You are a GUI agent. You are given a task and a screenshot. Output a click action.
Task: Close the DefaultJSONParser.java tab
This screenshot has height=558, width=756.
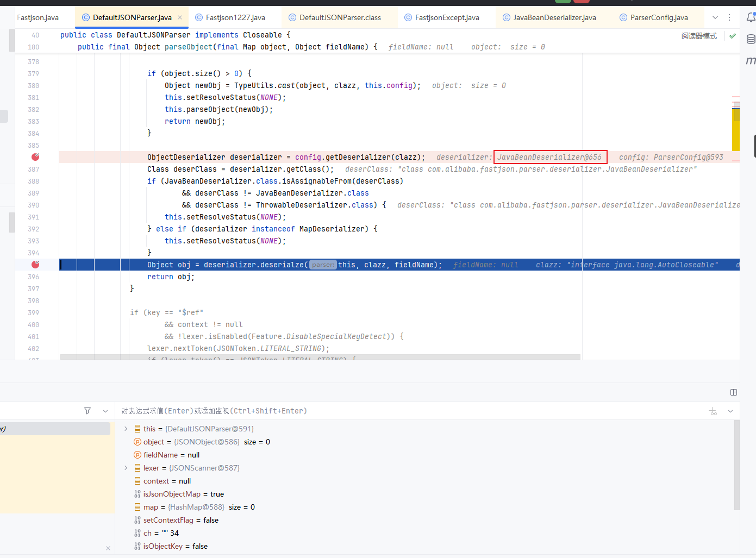pos(180,17)
